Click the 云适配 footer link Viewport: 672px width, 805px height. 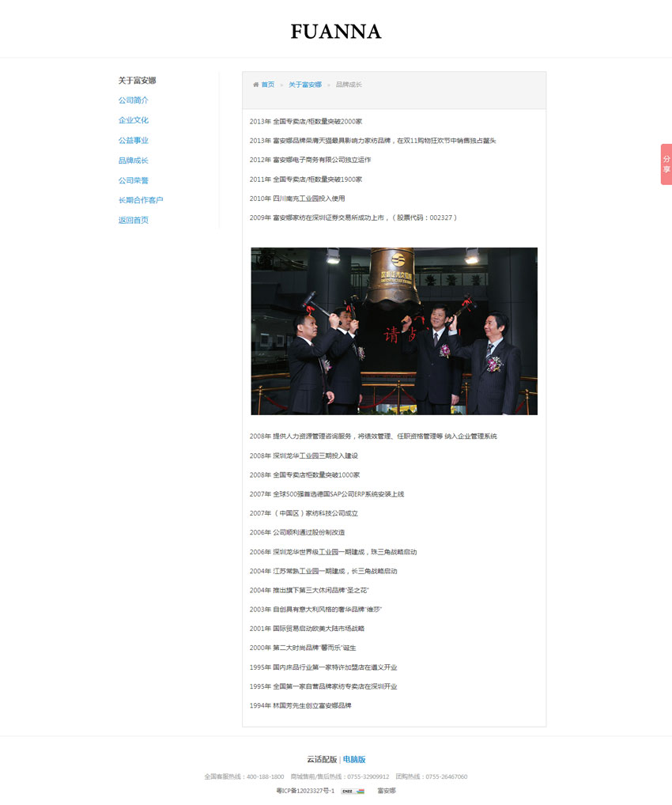click(x=322, y=759)
